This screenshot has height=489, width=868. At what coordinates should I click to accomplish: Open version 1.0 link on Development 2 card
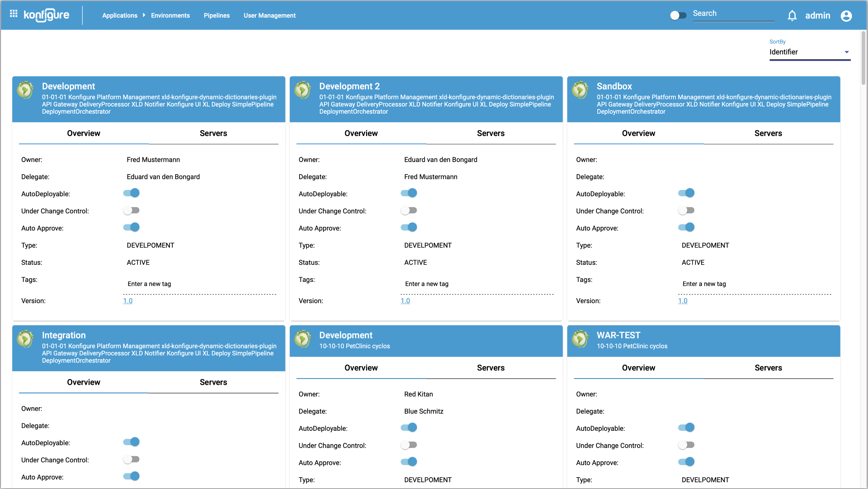click(x=405, y=301)
